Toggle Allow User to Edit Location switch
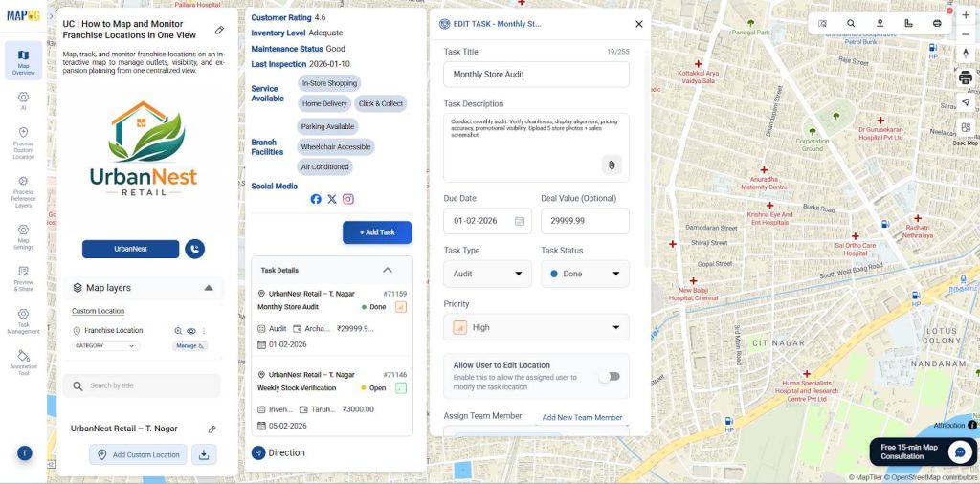980x484 pixels. click(610, 376)
